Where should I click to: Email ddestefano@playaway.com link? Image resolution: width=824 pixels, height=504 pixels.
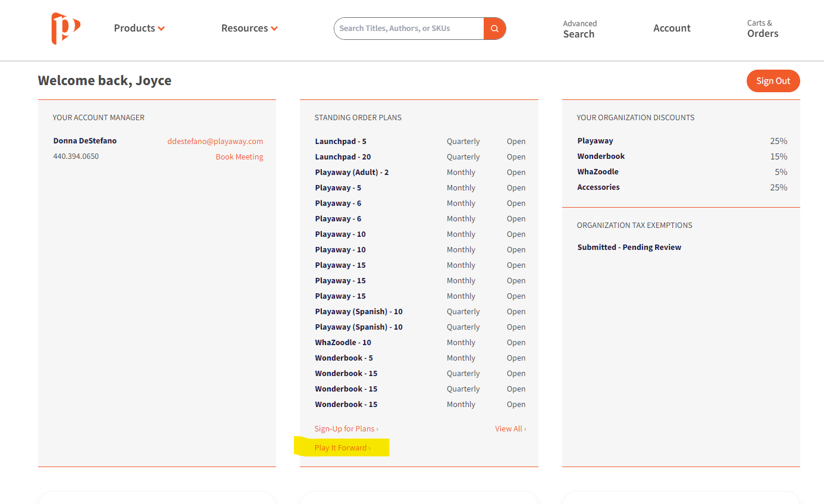pos(215,141)
